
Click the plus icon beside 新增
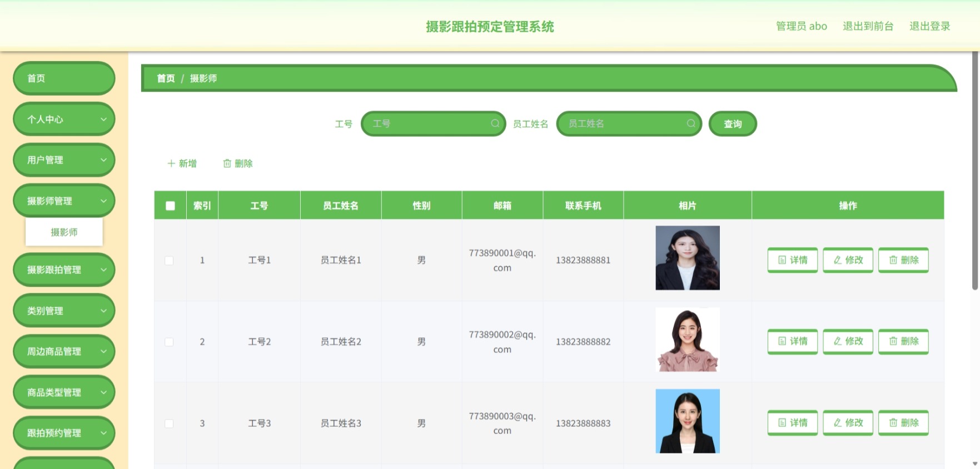coord(171,163)
